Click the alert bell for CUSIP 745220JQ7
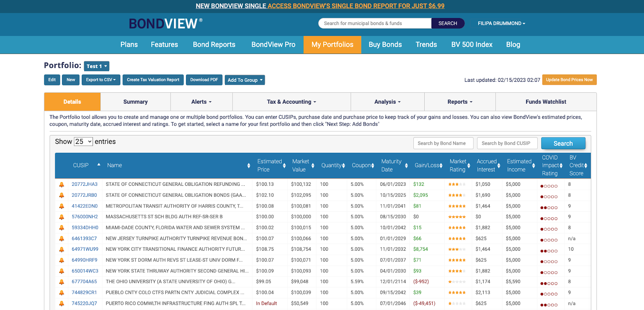 62,304
